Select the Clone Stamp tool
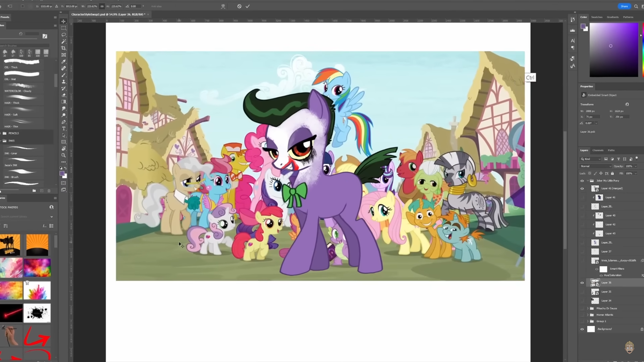The height and width of the screenshot is (362, 644). pyautogui.click(x=63, y=82)
